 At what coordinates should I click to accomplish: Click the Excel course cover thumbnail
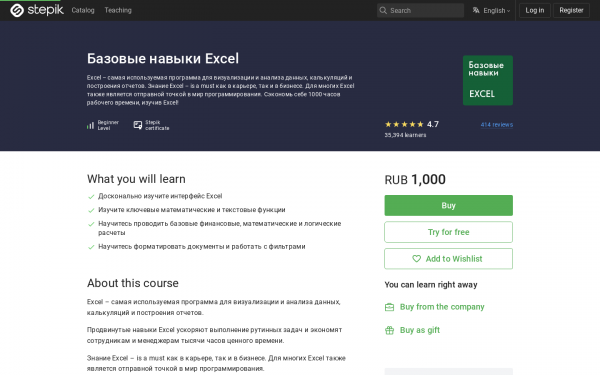488,80
